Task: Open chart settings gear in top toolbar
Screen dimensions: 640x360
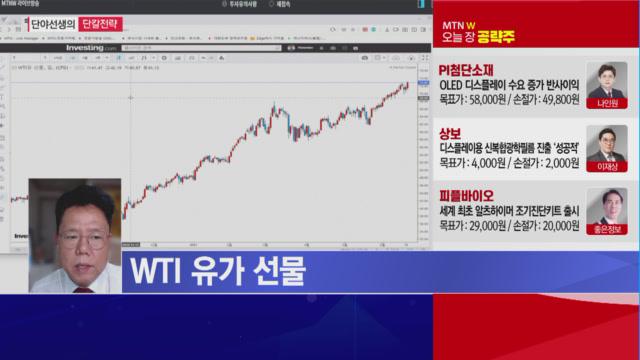Action: pos(164,58)
